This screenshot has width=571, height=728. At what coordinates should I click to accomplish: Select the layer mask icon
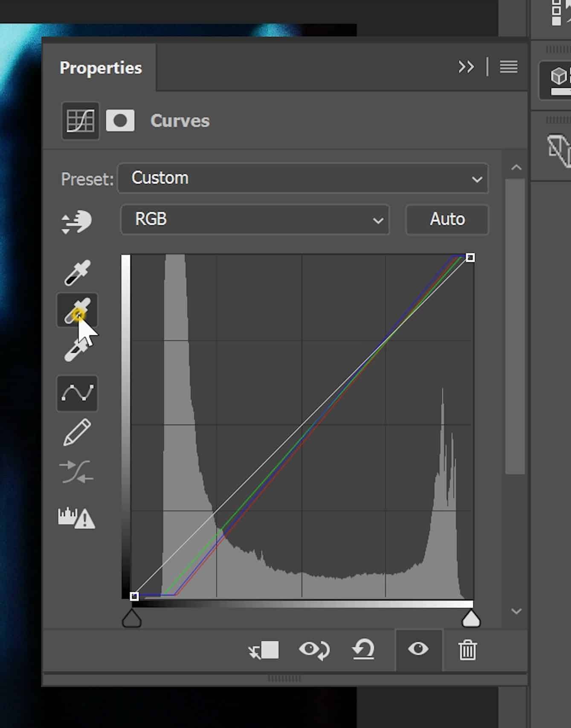click(x=120, y=121)
